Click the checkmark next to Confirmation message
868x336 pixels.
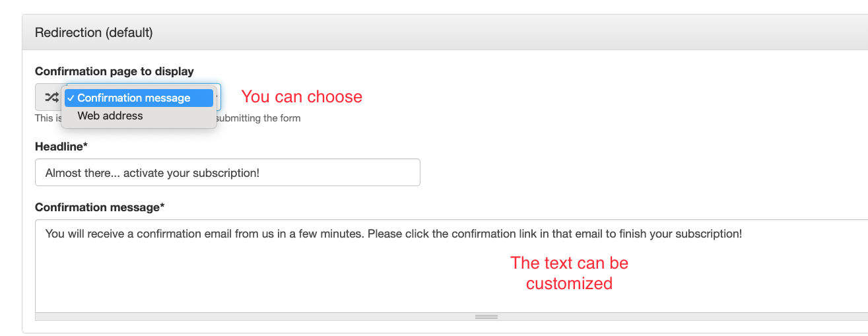tap(70, 98)
